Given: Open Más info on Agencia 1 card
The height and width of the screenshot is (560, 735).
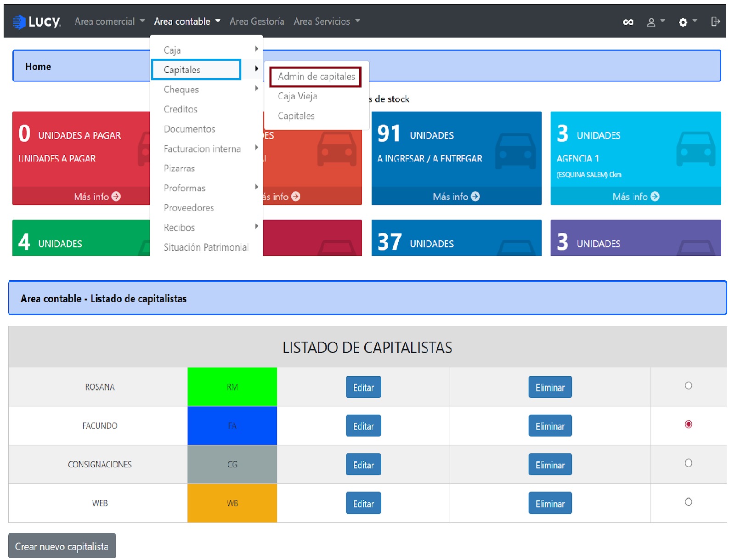Looking at the screenshot, I should (636, 196).
